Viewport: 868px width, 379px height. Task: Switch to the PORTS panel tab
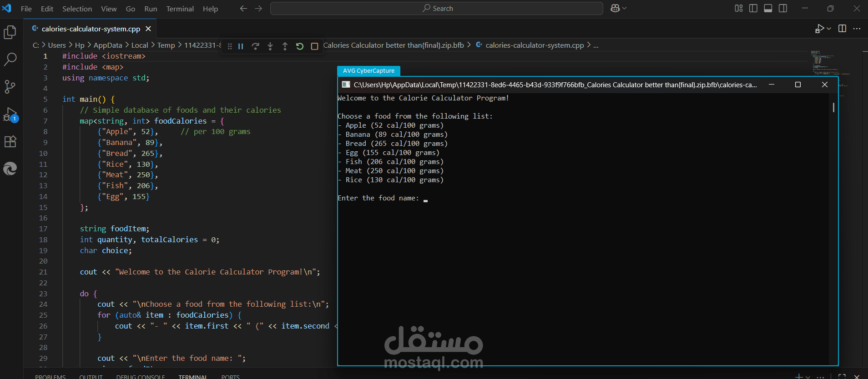click(x=230, y=377)
